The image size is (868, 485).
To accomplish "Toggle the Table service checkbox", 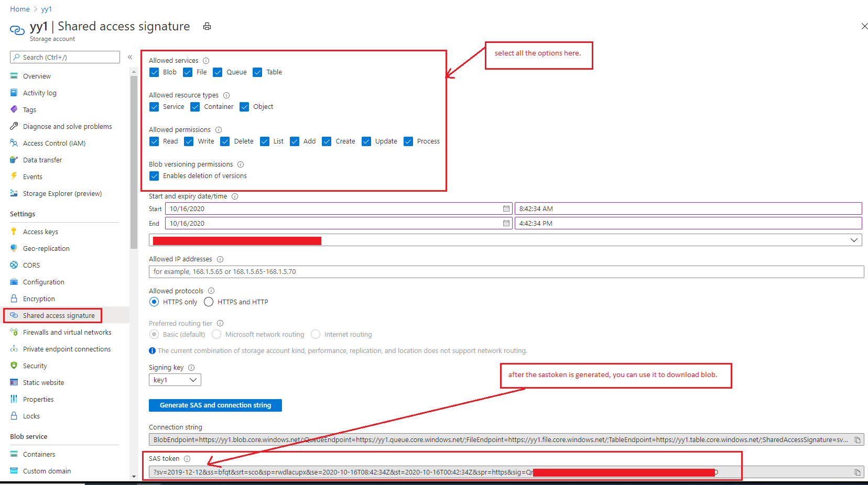I will 257,72.
